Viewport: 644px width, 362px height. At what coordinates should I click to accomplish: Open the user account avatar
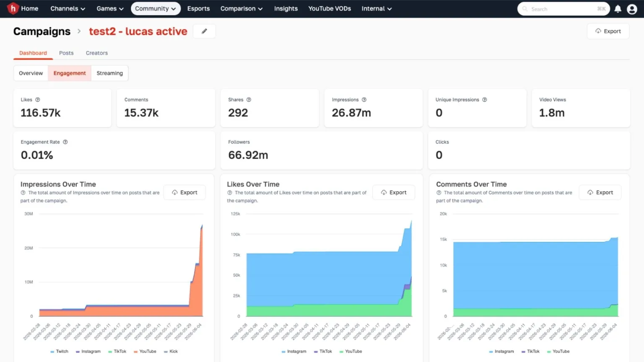tap(632, 9)
